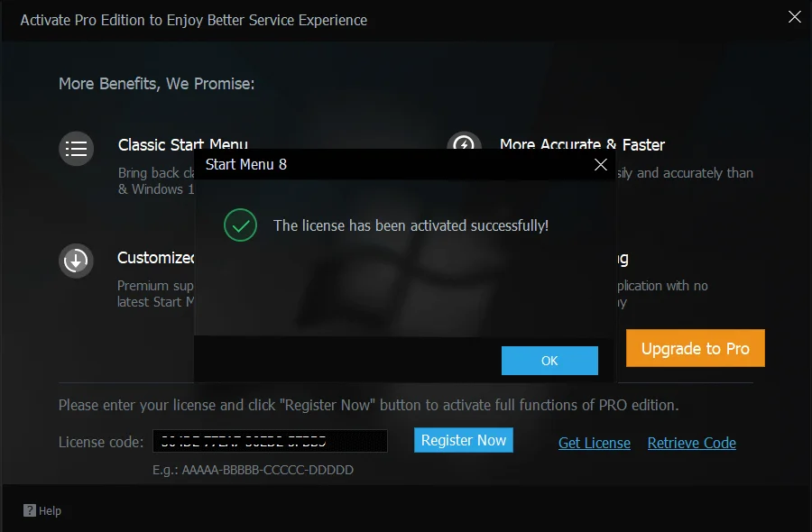
Task: Focus the License code input field
Action: pos(270,441)
